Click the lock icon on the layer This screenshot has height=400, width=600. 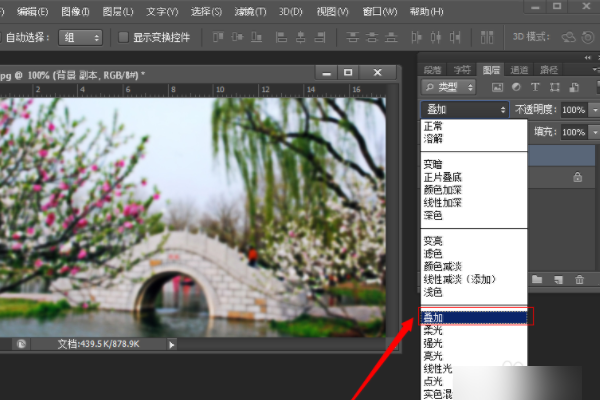click(577, 177)
